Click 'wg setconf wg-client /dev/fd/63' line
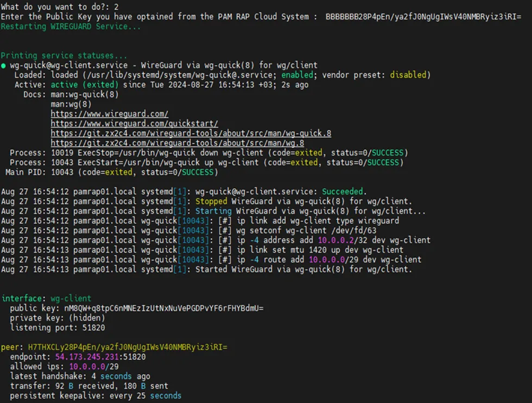Screen dimensions: 532x403 pos(189,231)
